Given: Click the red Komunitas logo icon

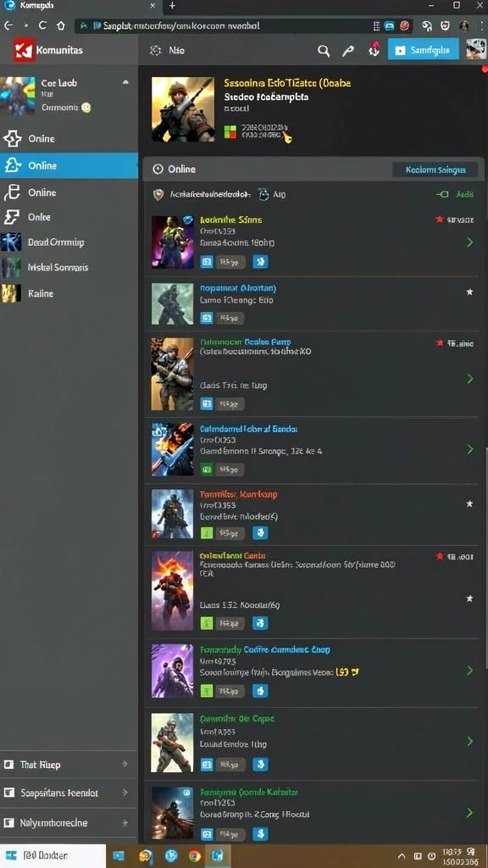Looking at the screenshot, I should (x=24, y=50).
